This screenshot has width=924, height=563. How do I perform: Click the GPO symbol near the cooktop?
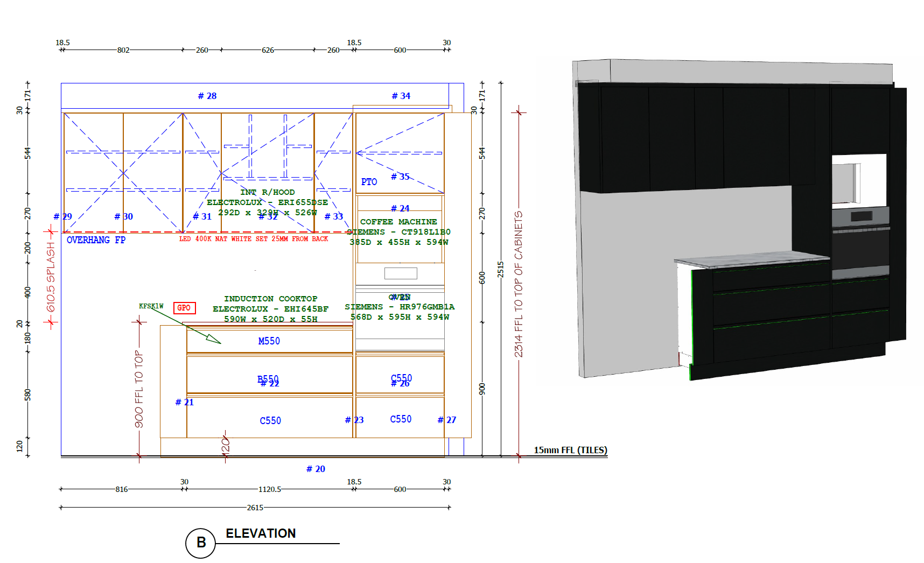click(184, 308)
